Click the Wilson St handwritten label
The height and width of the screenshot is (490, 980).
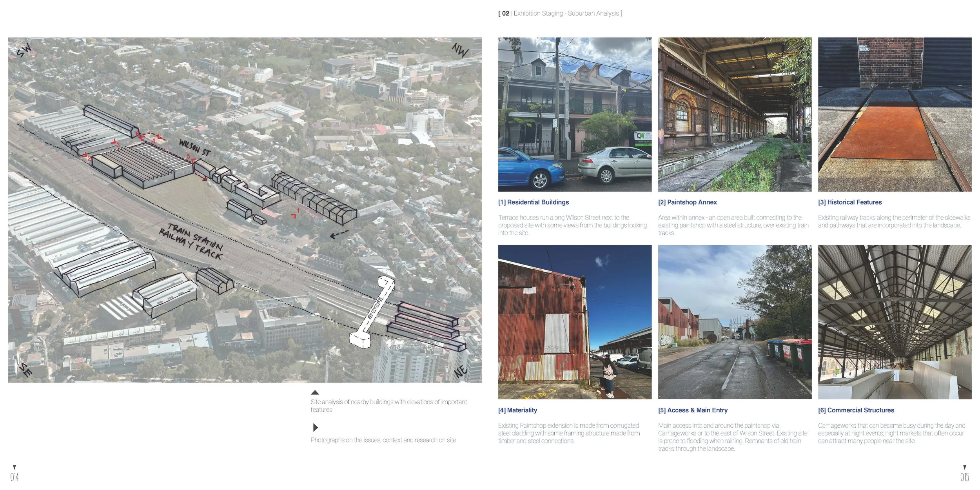pos(195,147)
